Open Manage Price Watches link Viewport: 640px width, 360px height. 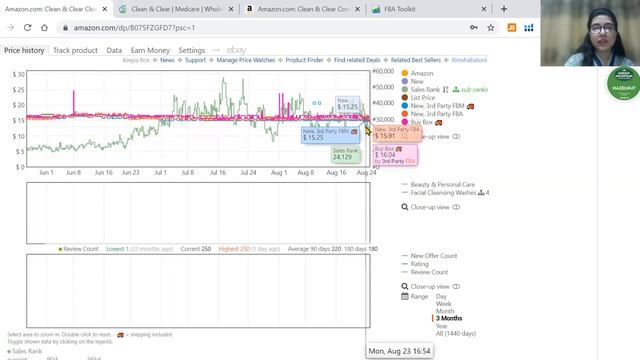tap(246, 60)
